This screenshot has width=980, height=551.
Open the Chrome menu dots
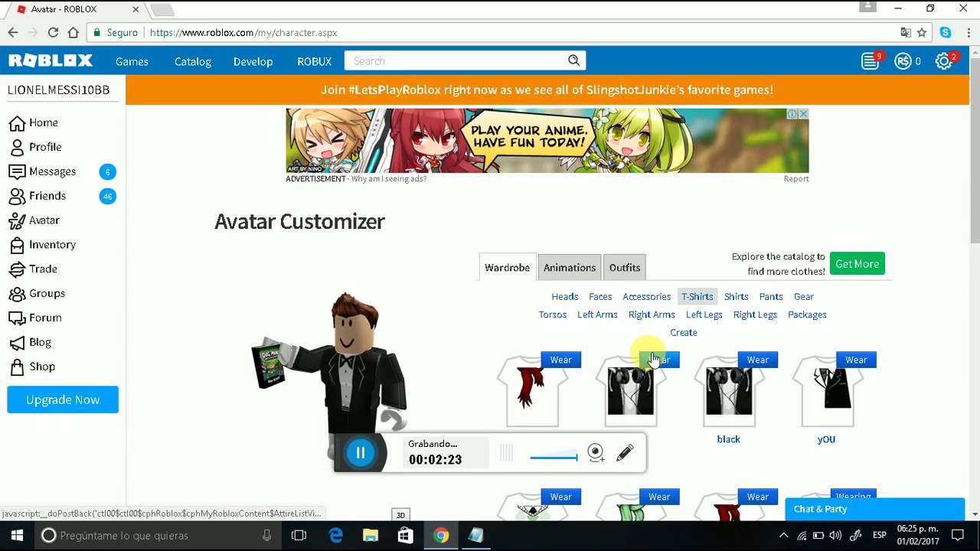coord(969,33)
